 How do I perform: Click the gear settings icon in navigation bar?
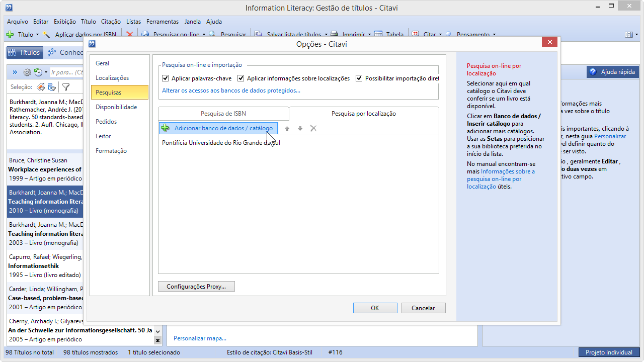coord(27,72)
